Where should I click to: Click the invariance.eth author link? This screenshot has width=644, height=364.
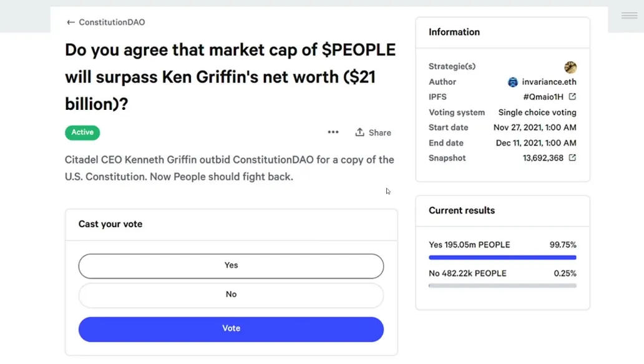(549, 82)
